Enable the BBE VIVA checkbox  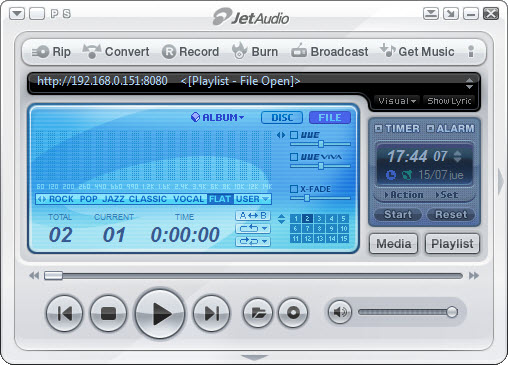294,157
